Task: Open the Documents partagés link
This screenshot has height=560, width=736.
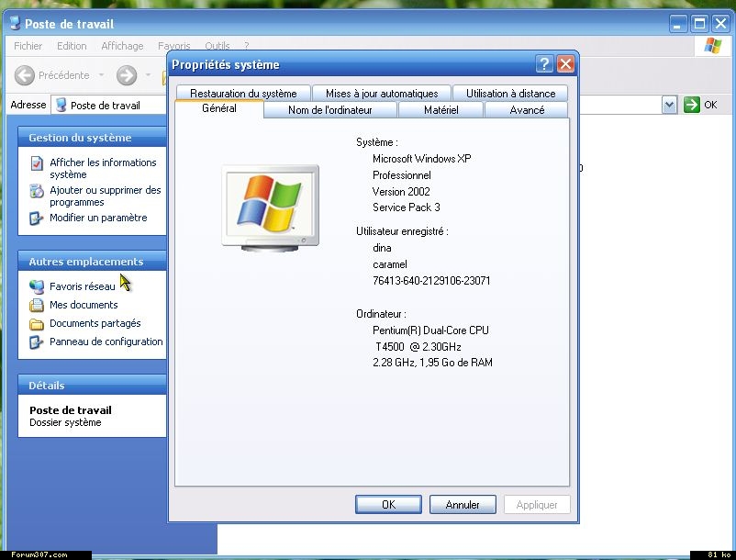Action: (95, 323)
